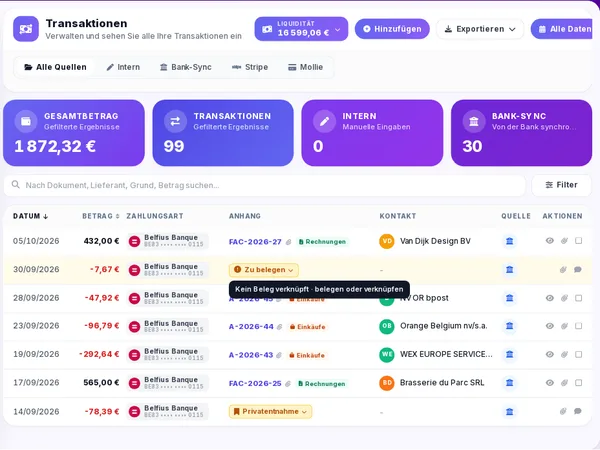Open the Exportieren dropdown

[480, 29]
